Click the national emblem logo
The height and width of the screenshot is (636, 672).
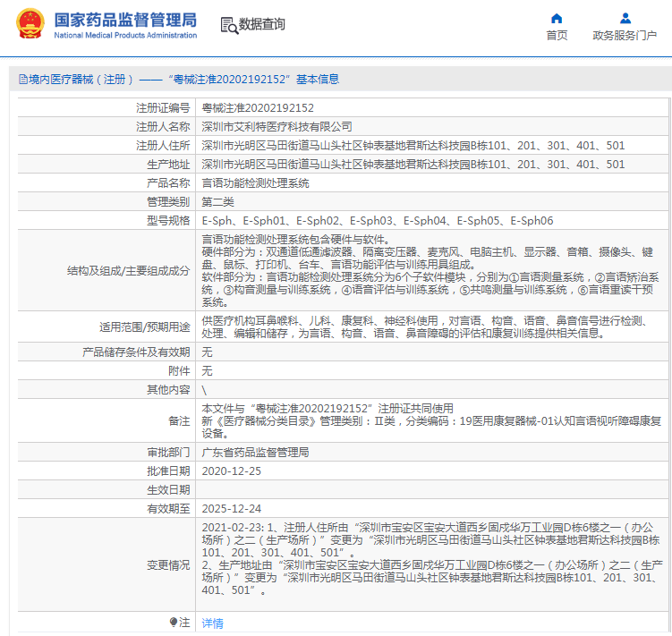click(x=30, y=23)
